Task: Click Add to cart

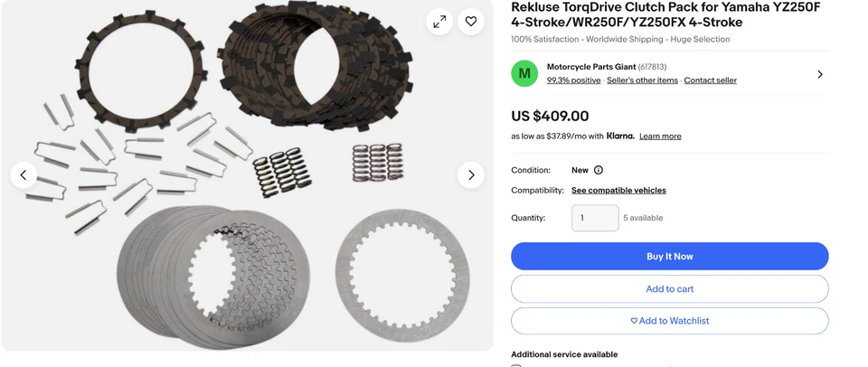Action: pyautogui.click(x=670, y=289)
